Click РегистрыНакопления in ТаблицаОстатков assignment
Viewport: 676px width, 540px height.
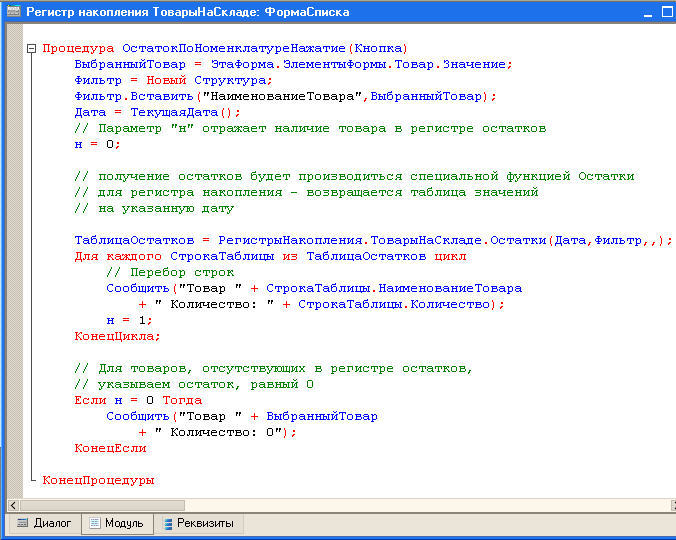[x=290, y=240]
